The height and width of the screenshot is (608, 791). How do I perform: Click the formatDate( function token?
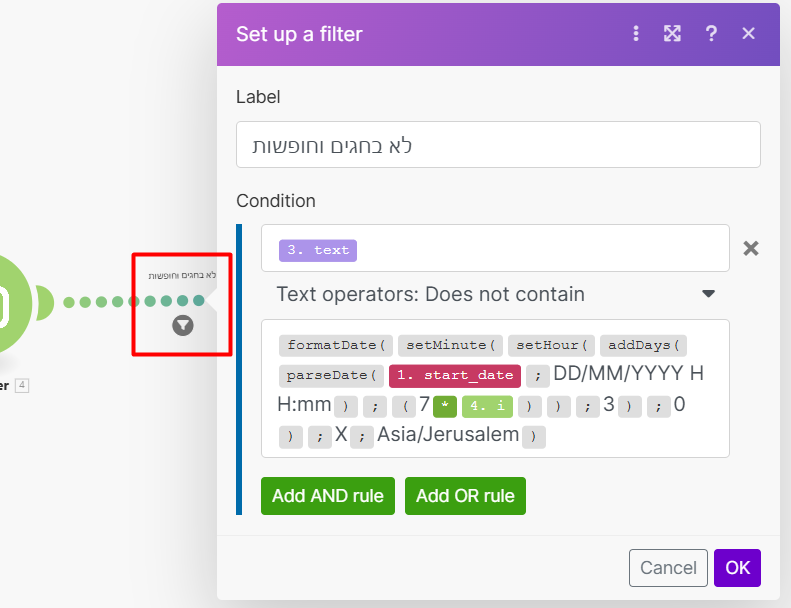pos(336,346)
